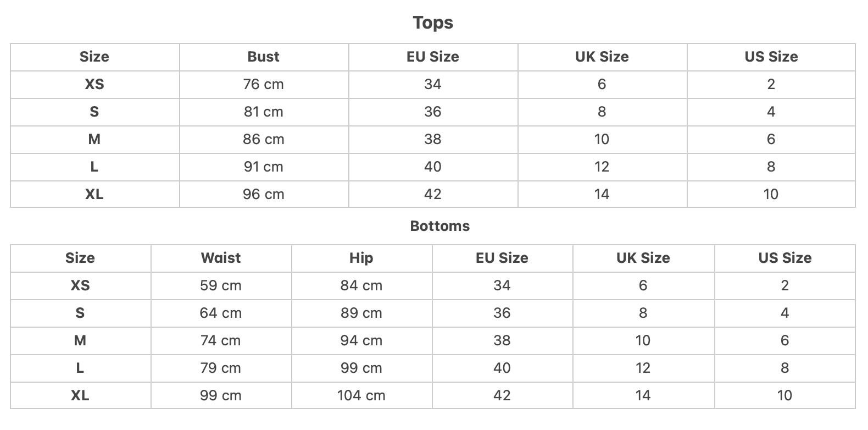Select the 74 cm waist cell
The image size is (868, 430).
(221, 340)
